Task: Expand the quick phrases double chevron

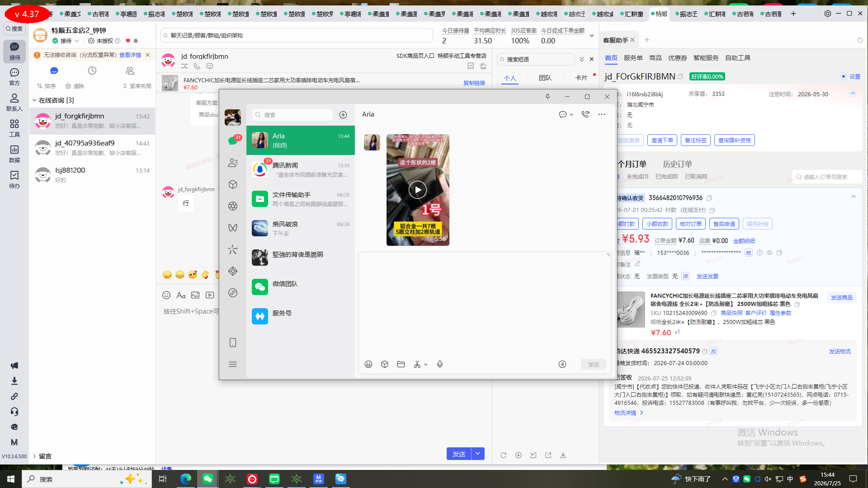Action: click(582, 59)
